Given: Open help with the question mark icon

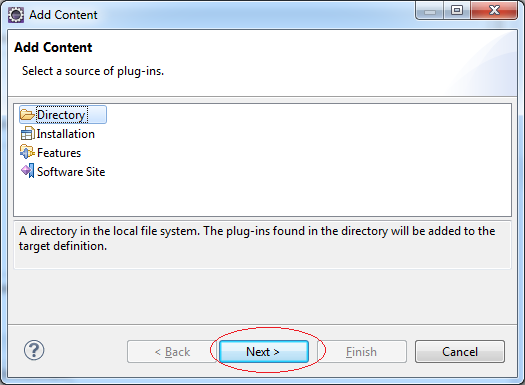Looking at the screenshot, I should (x=34, y=350).
